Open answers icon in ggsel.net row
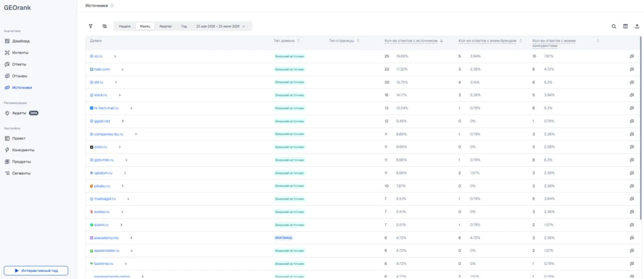644x279 pixels. (x=631, y=121)
